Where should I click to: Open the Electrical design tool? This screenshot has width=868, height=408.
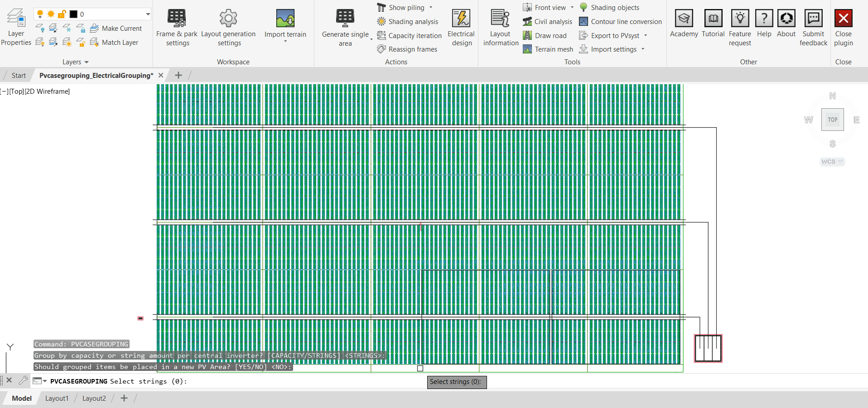pyautogui.click(x=461, y=25)
